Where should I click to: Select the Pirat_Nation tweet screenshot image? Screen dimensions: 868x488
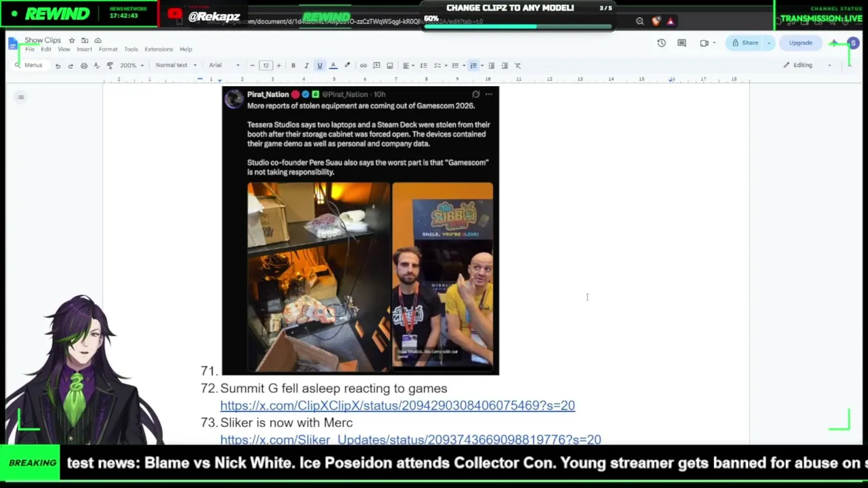click(360, 230)
